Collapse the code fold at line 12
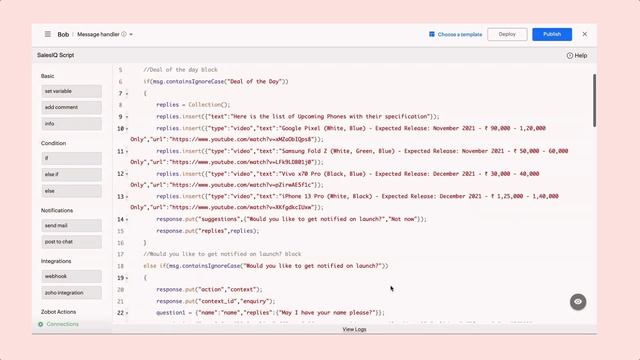This screenshot has width=640, height=360. click(x=127, y=174)
